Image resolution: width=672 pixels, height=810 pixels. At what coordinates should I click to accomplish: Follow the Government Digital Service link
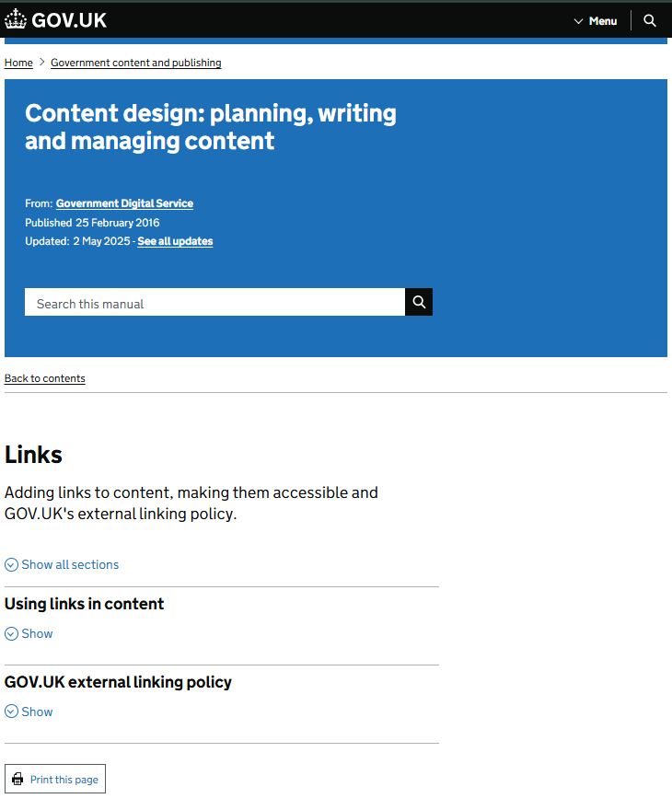tap(124, 203)
